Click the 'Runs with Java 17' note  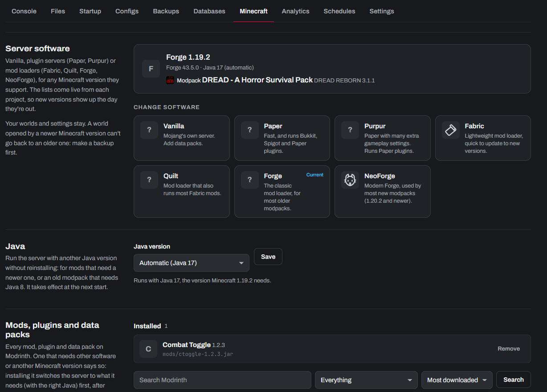pos(202,281)
